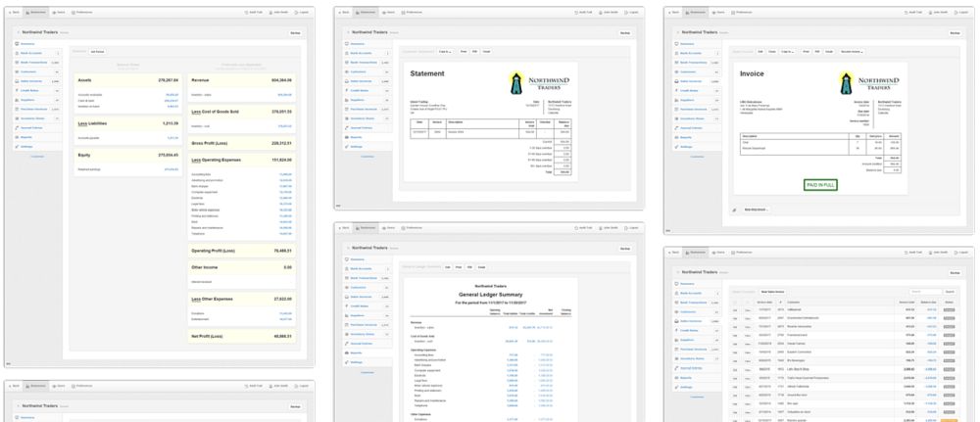
Task: Open Reports in Sales Invoices list sidebar
Action: tap(685, 377)
